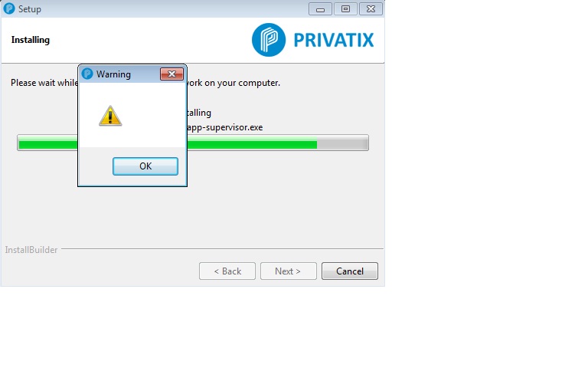Click the InstallBuilder label
The height and width of the screenshot is (368, 588).
coord(31,250)
